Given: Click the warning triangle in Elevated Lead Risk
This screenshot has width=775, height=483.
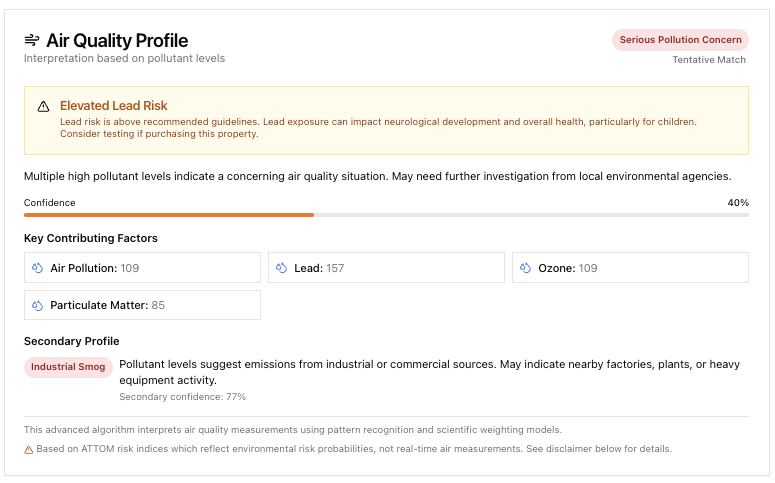Looking at the screenshot, I should [x=43, y=106].
